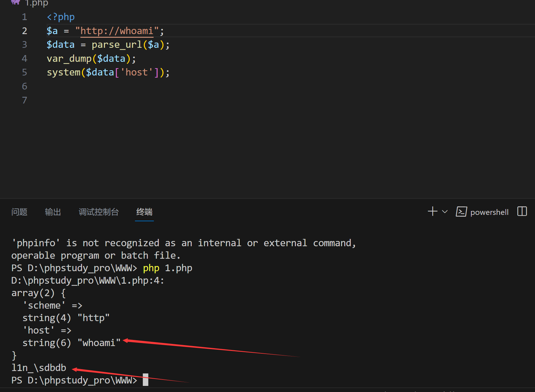Click line number 5 in the gutter
Viewport: 535px width, 392px height.
coord(25,72)
